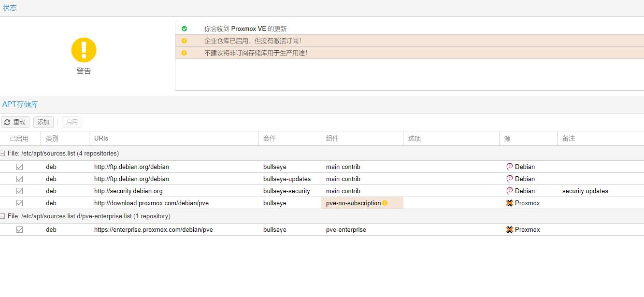
Task: Collapse the /etc/apt/sources.list file group
Action: click(x=3, y=154)
